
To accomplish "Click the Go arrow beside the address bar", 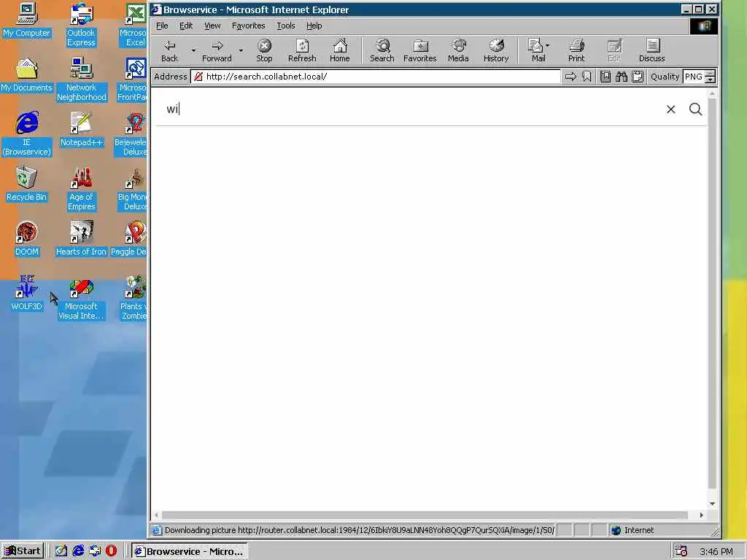I will point(570,77).
